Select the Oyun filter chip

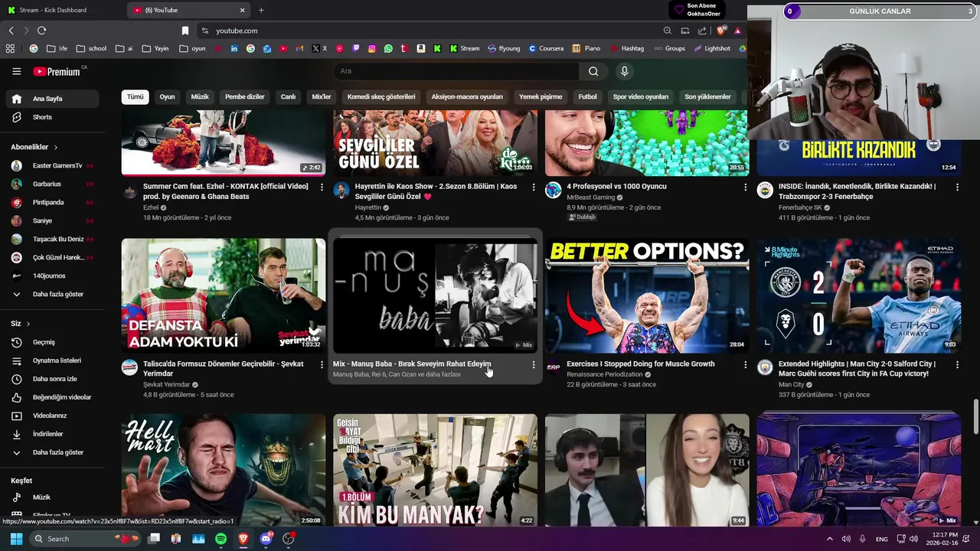(x=167, y=97)
